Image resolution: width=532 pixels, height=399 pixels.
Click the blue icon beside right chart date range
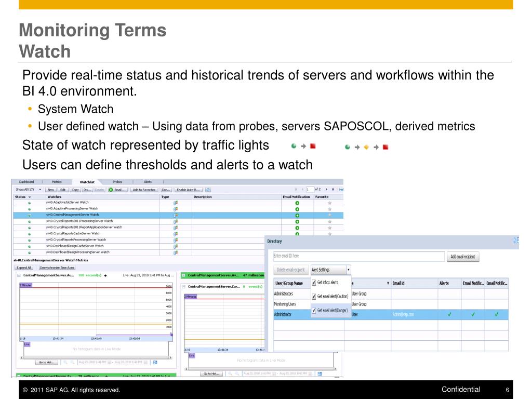coord(320,374)
